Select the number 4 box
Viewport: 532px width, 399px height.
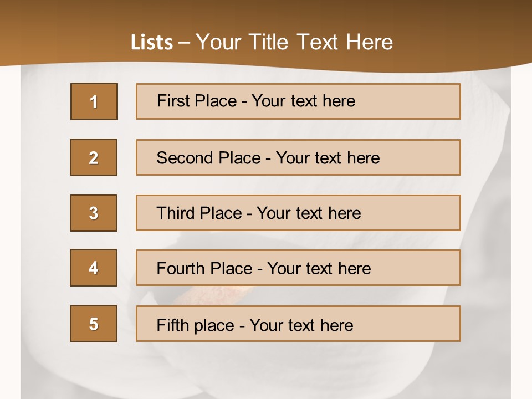click(94, 268)
